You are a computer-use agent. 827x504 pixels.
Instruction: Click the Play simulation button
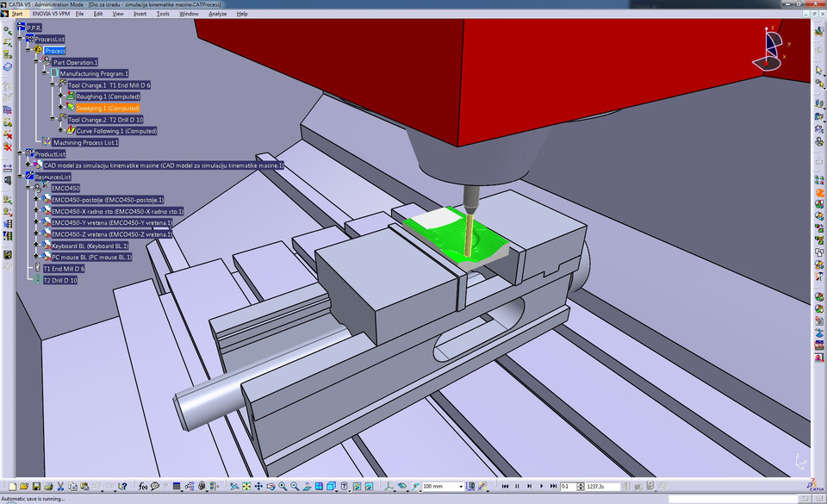(x=540, y=486)
